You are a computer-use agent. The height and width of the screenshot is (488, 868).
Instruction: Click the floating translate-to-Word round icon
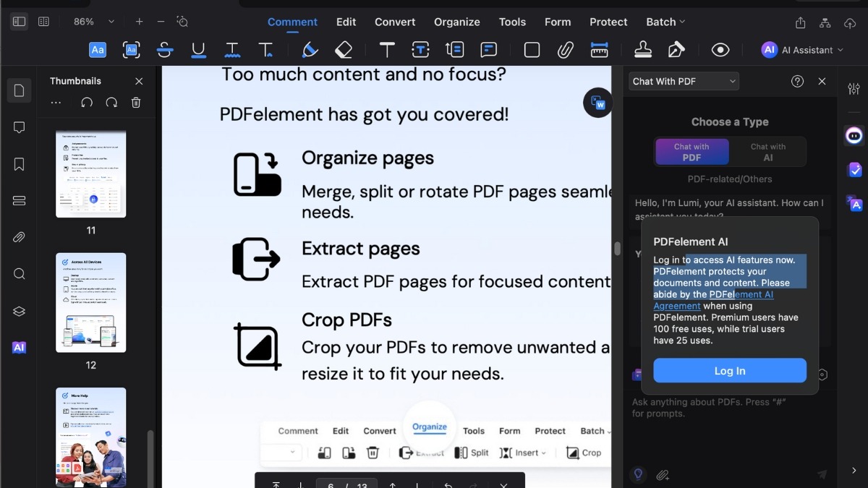coord(598,103)
